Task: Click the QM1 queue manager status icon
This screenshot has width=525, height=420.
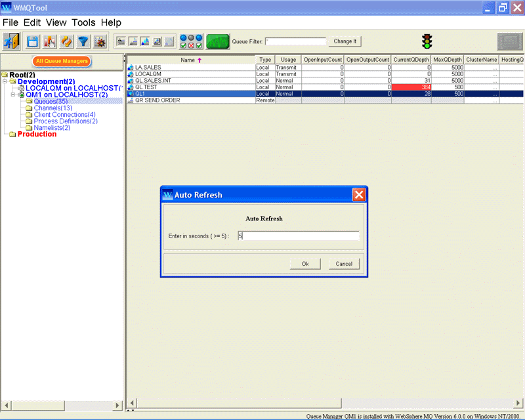Action: pyautogui.click(x=21, y=94)
